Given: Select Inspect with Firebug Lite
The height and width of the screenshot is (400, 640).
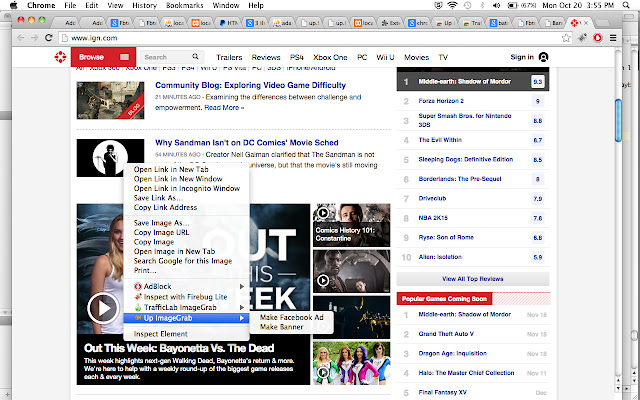Looking at the screenshot, I should pos(185,297).
